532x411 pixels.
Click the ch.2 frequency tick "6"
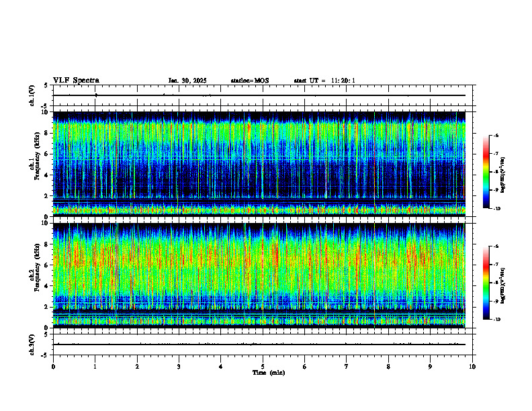[x=47, y=265]
